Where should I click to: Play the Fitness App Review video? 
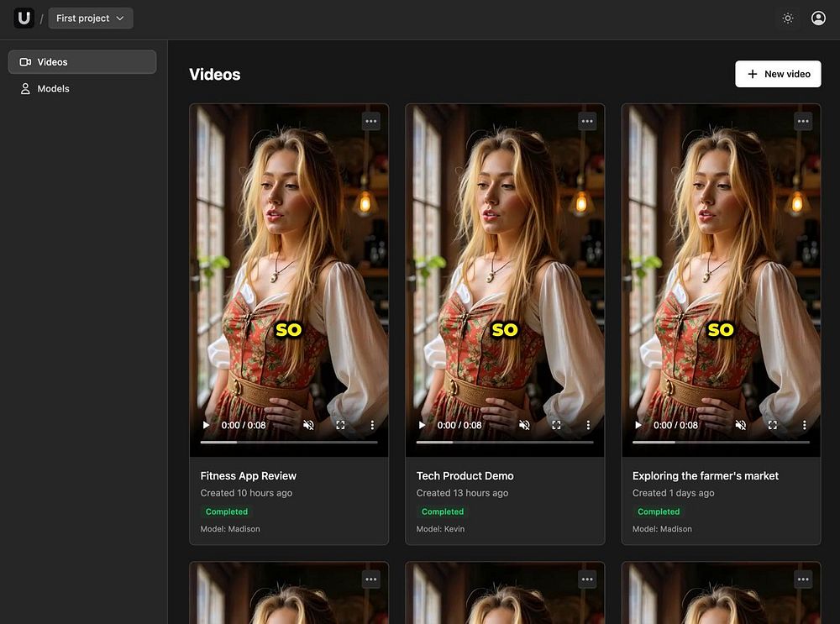point(207,425)
